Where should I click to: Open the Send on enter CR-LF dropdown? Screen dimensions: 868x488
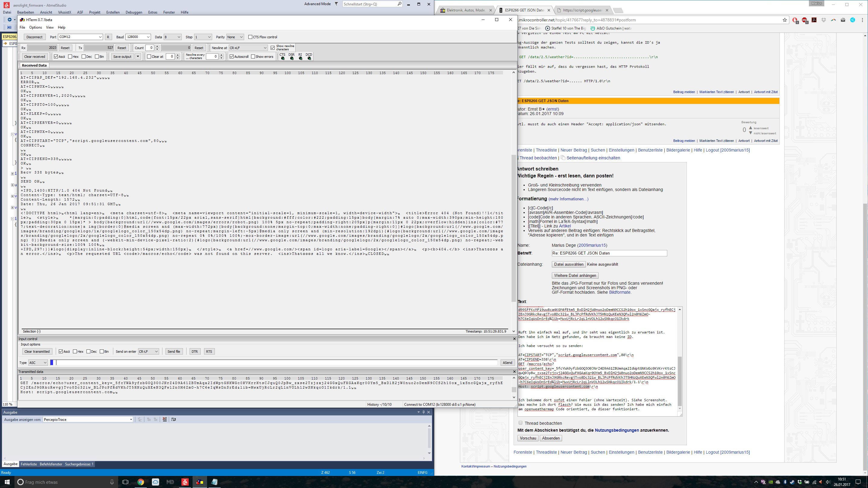pos(148,351)
